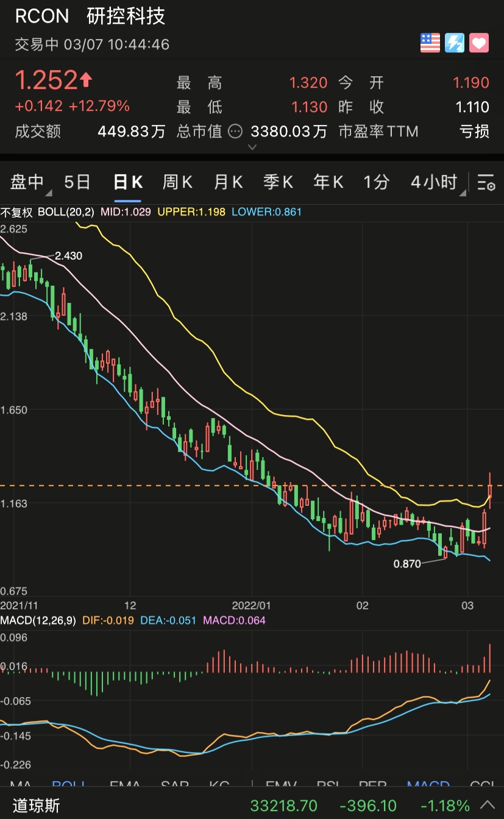Expand the Dow Jones index bar arrow
Image resolution: width=504 pixels, height=819 pixels.
488,804
